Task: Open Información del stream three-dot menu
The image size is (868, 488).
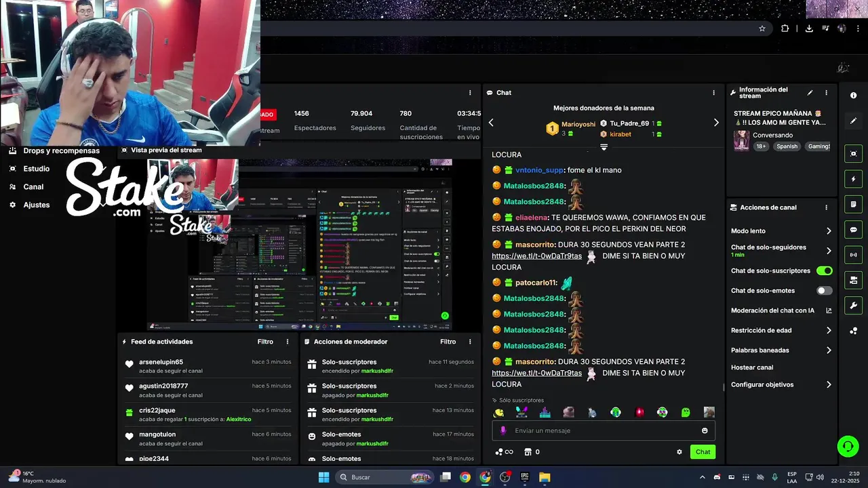Action: coord(826,93)
